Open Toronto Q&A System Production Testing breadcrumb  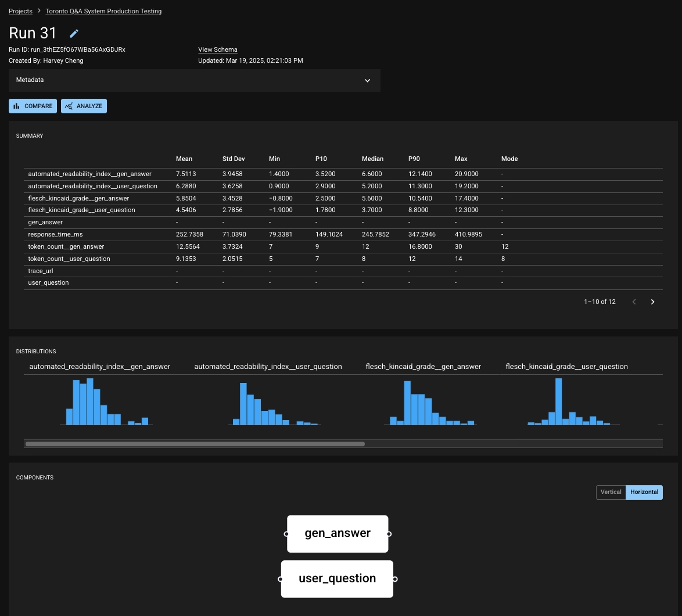[x=103, y=11]
